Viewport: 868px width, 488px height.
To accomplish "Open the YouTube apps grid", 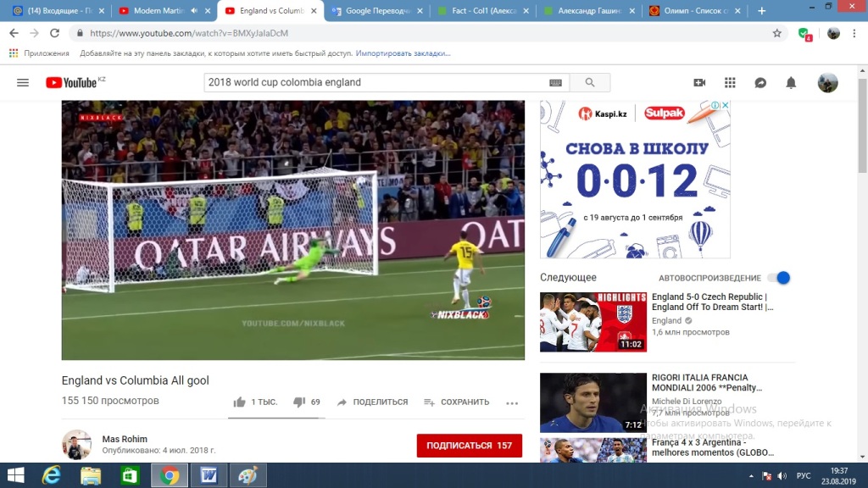I will pyautogui.click(x=730, y=82).
